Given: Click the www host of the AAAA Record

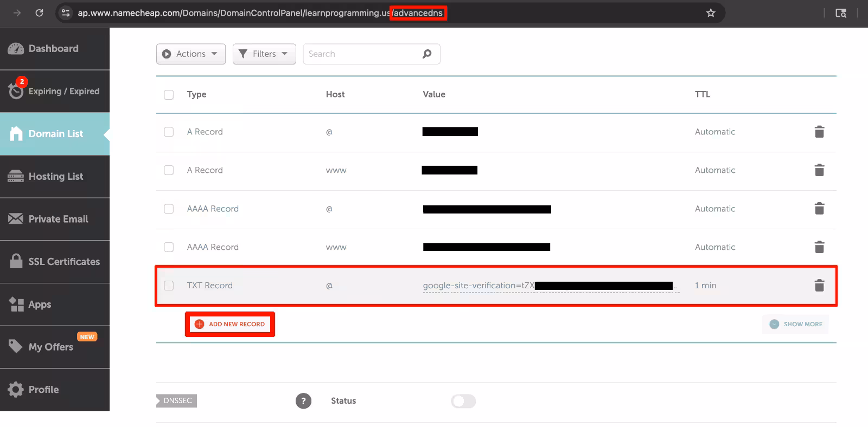Looking at the screenshot, I should (x=336, y=247).
